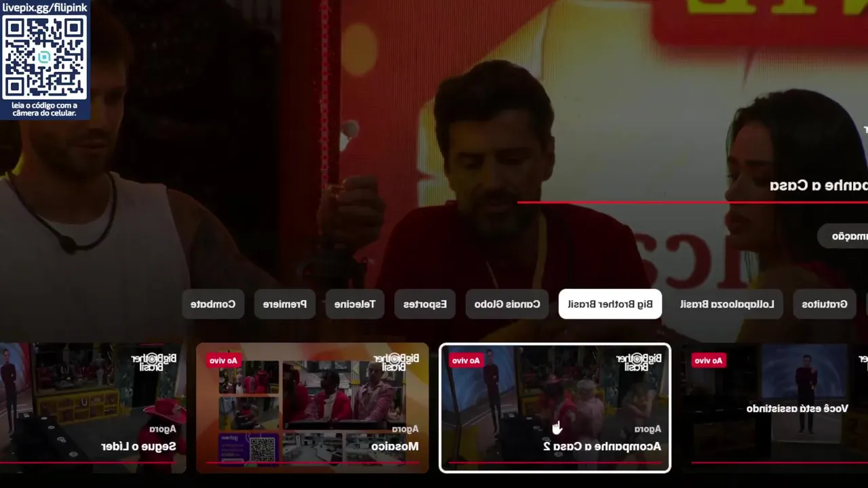
Task: Click Big Brother Brasil logo on Mosaico card
Action: (x=396, y=362)
